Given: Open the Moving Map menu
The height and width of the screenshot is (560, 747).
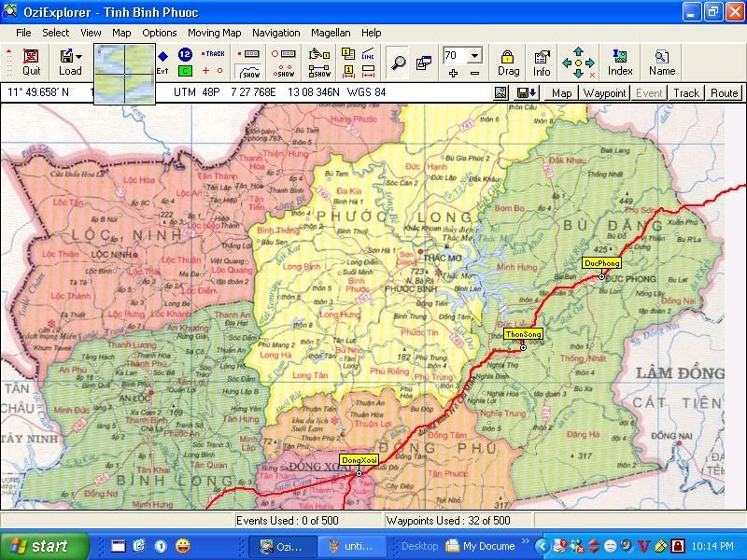Looking at the screenshot, I should (215, 33).
